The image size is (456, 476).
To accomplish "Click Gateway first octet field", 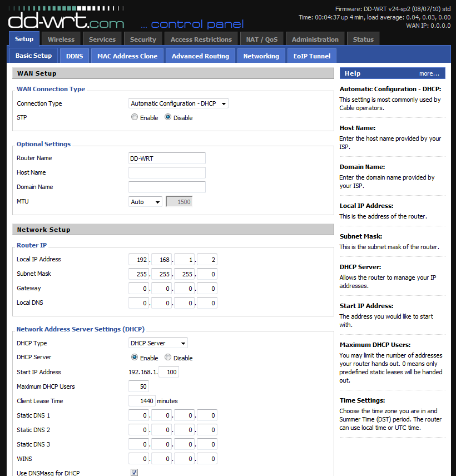I will point(138,289).
